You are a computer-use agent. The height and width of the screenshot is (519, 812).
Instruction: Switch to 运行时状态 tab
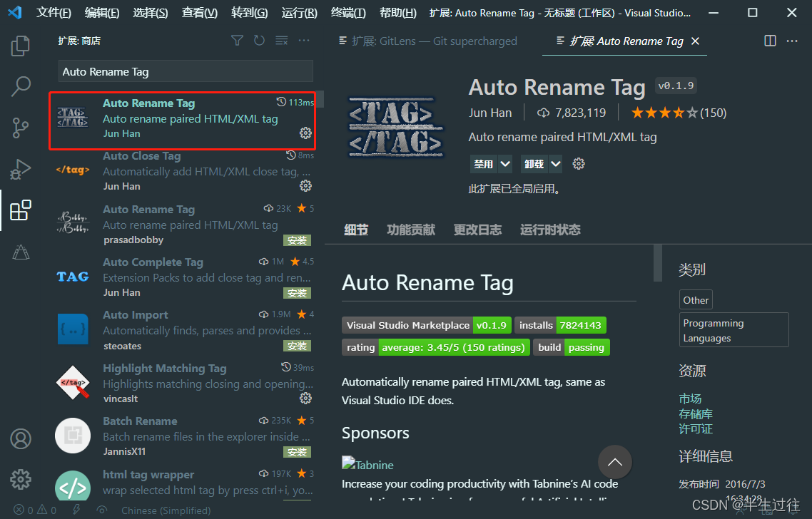point(550,230)
